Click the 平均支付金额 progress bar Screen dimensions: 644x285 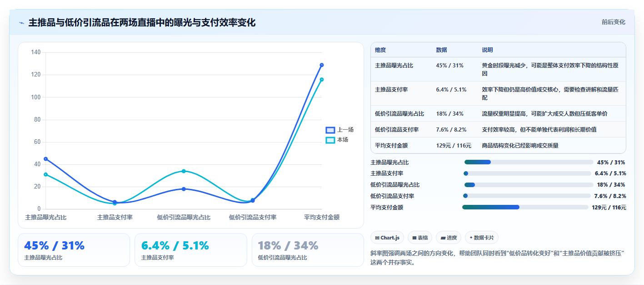click(525, 207)
